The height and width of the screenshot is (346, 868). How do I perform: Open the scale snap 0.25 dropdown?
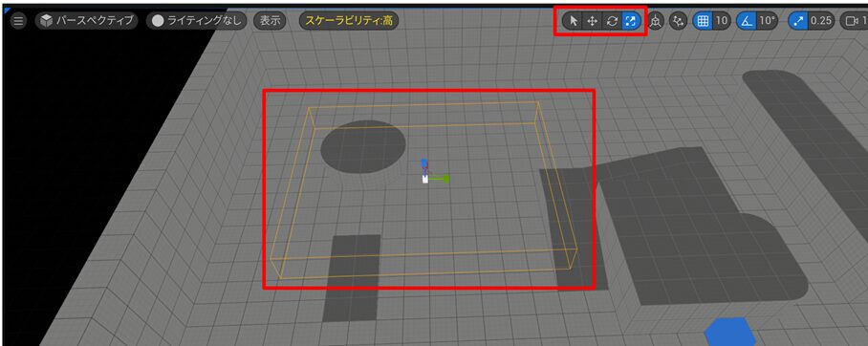point(821,21)
